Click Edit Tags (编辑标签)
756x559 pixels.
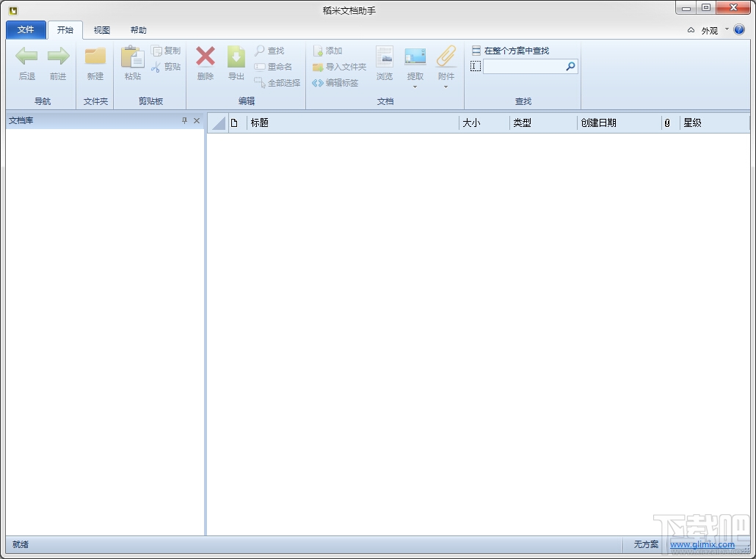[335, 83]
